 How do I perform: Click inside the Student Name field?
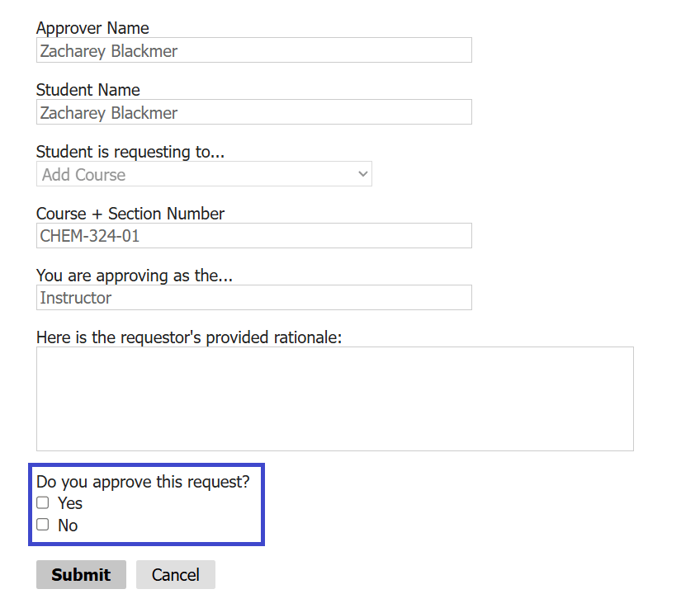(x=253, y=112)
